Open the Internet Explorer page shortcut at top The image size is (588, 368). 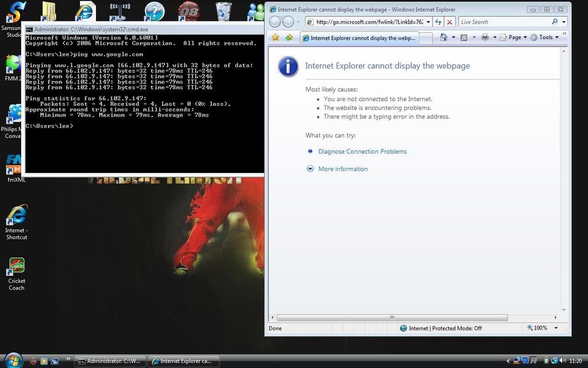pyautogui.click(x=85, y=11)
